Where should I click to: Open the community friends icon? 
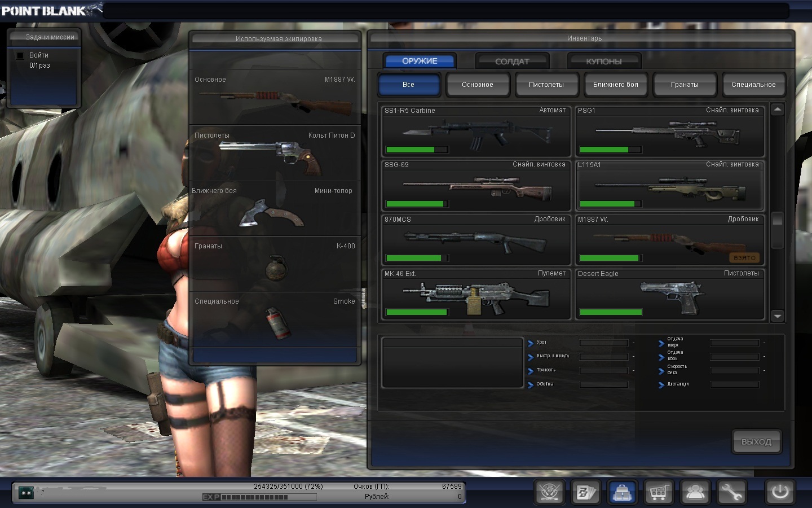click(695, 493)
